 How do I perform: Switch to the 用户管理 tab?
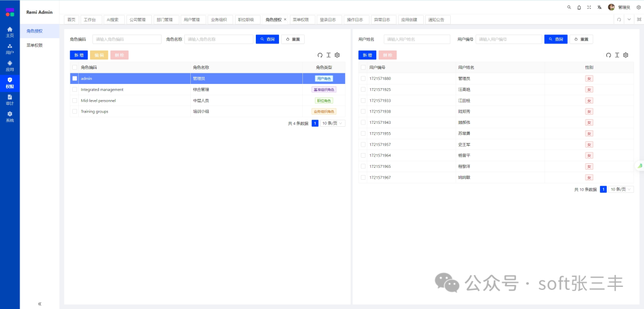(192, 20)
